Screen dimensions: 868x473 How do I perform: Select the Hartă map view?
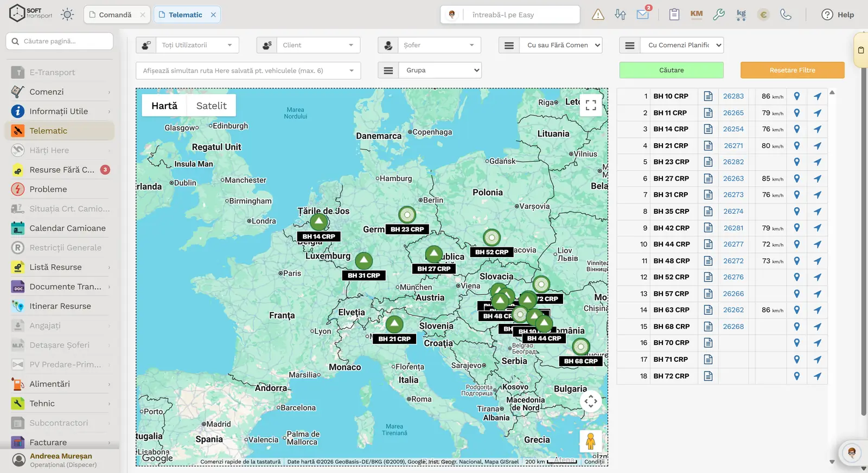(164, 106)
